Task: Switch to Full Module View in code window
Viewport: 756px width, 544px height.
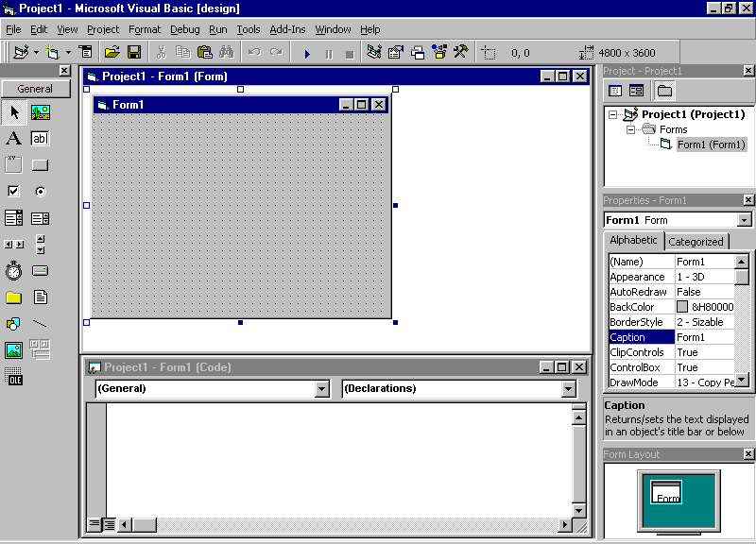Action: (110, 524)
